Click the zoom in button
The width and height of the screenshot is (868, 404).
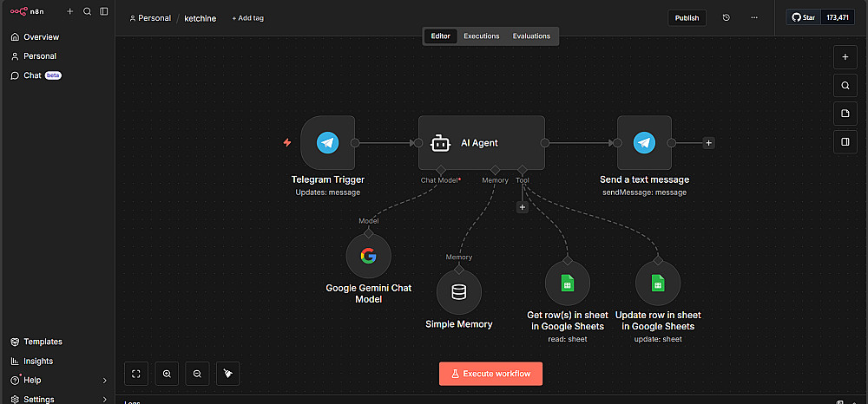coord(167,374)
